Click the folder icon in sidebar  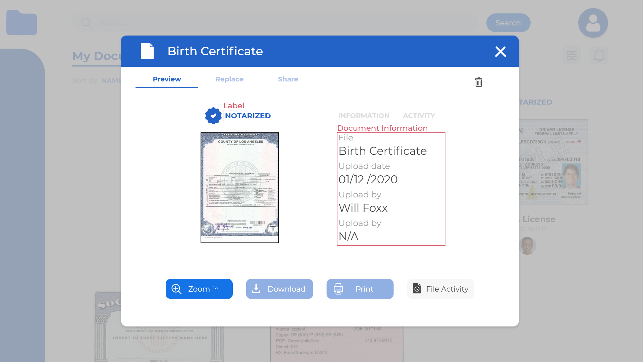[x=21, y=23]
